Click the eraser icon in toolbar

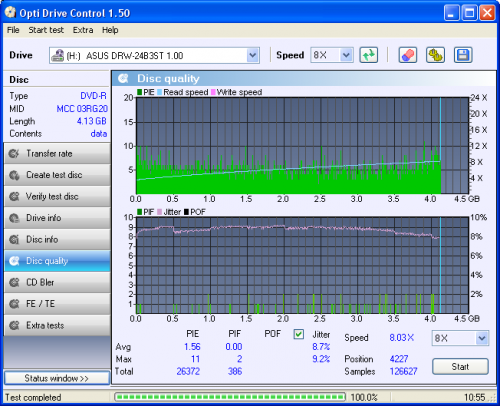tap(408, 55)
